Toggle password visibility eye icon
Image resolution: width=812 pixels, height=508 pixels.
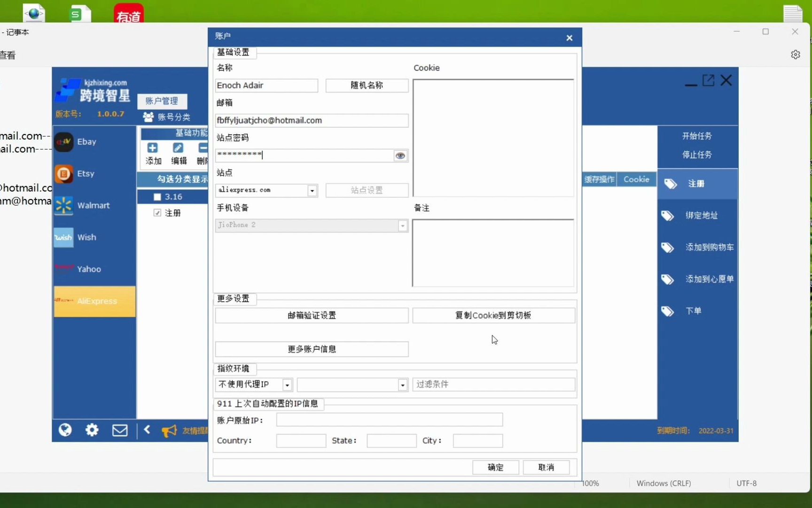tap(400, 156)
